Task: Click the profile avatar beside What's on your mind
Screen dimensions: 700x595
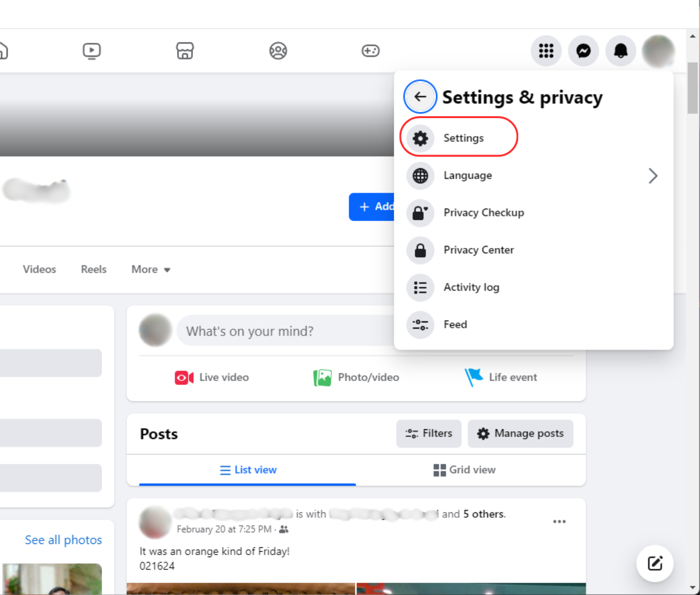Action: tap(156, 331)
